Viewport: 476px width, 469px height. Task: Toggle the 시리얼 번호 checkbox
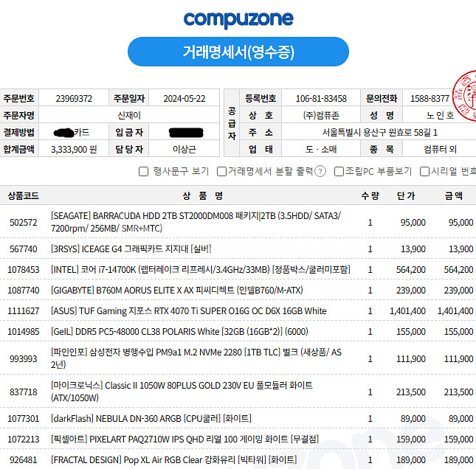pyautogui.click(x=424, y=171)
